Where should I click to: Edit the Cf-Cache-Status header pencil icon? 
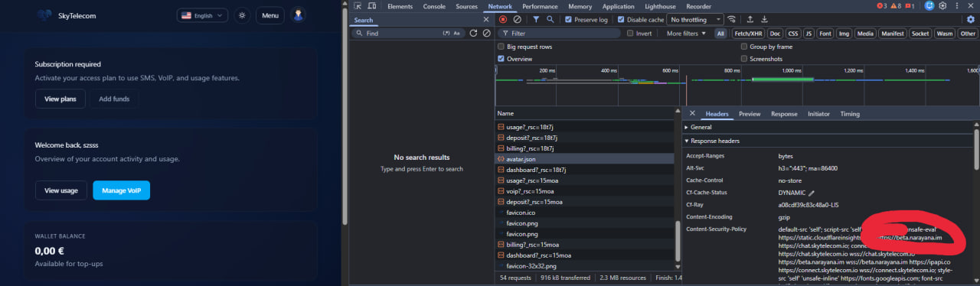[x=812, y=193]
